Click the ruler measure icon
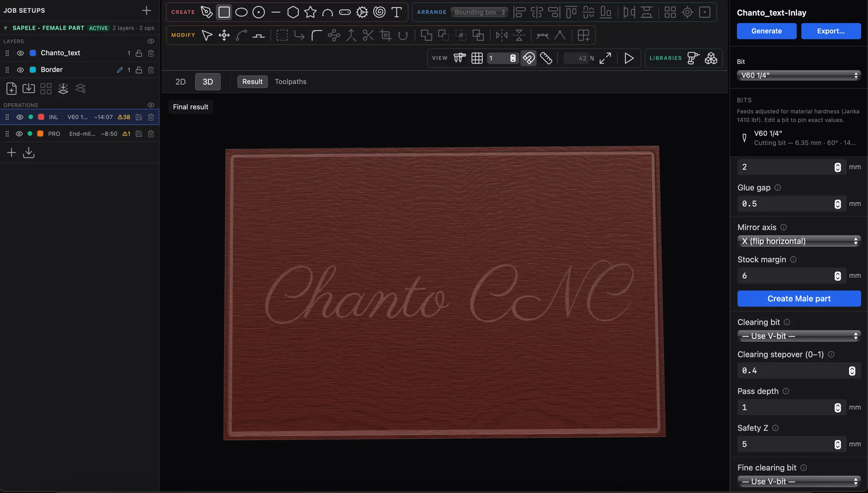 (x=546, y=58)
